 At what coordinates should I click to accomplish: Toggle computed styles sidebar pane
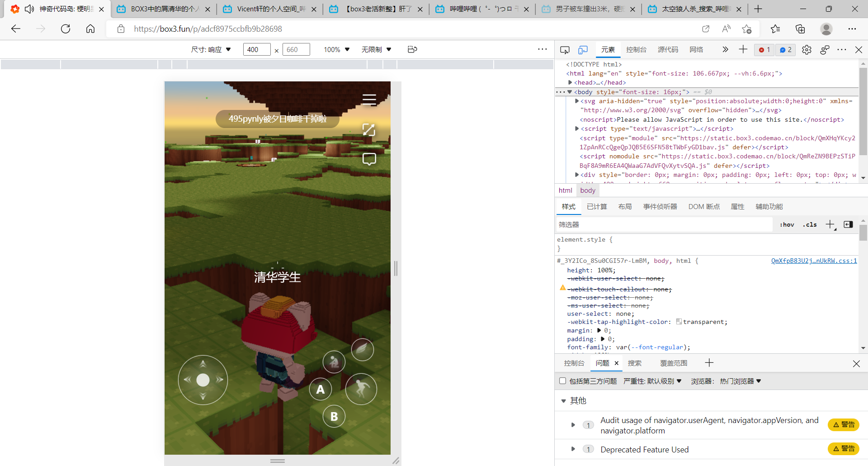(848, 224)
